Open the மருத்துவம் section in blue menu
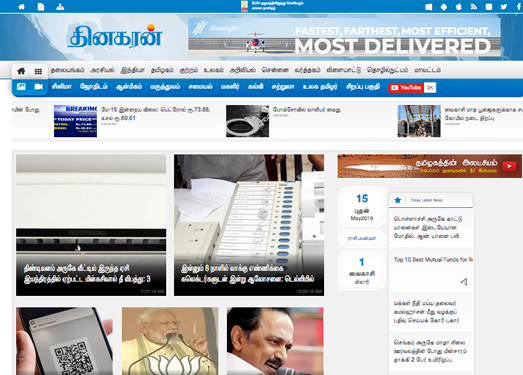This screenshot has width=523, height=375. [165, 86]
